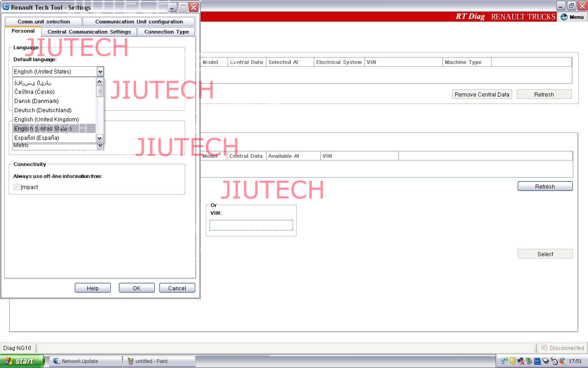Click Renault Tech Tool title bar icon
588x368 pixels.
tap(6, 7)
